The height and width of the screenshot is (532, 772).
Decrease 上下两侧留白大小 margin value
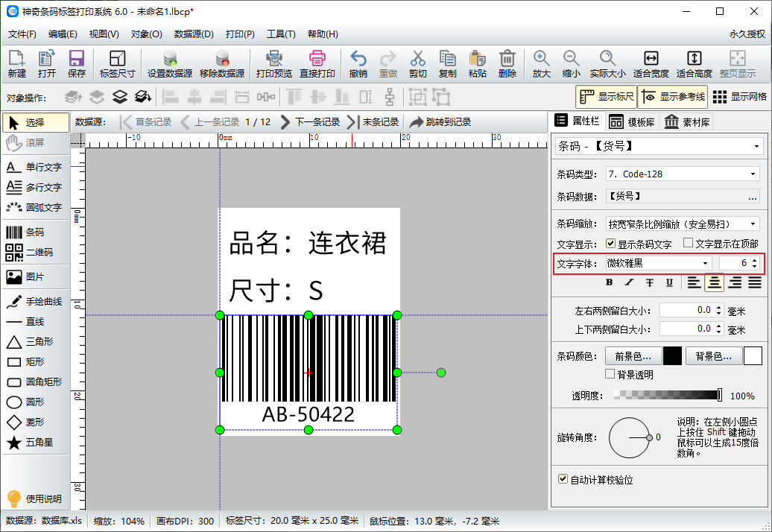click(x=719, y=332)
